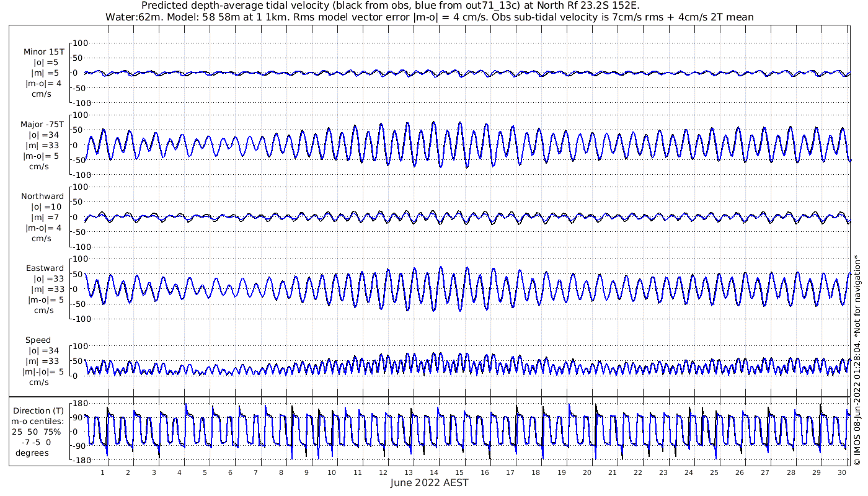Select day 17 on the date axis

click(x=510, y=472)
